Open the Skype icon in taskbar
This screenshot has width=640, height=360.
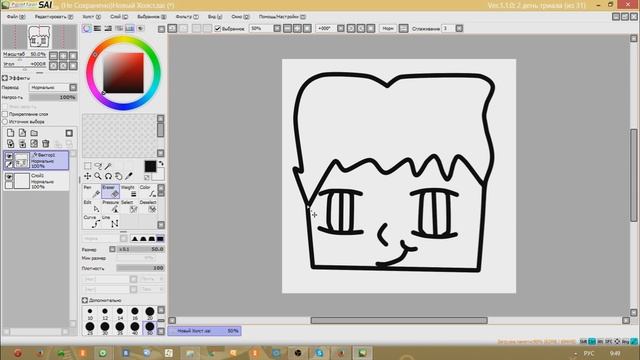click(x=319, y=353)
